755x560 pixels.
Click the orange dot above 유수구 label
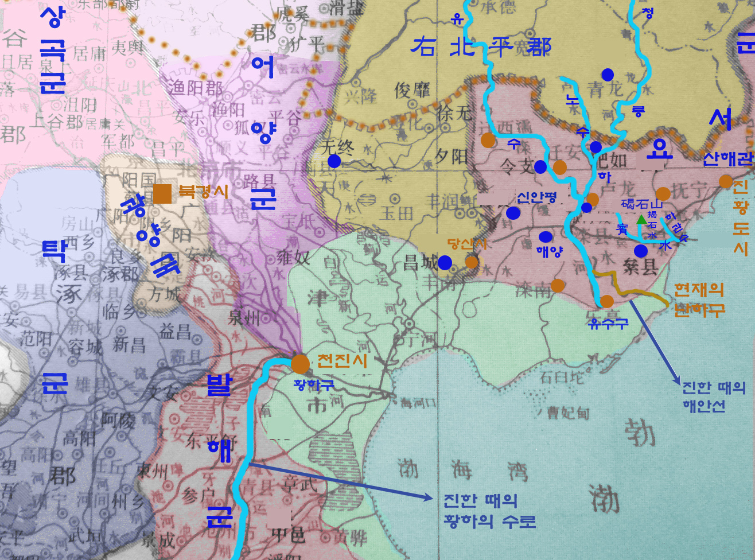tap(607, 301)
